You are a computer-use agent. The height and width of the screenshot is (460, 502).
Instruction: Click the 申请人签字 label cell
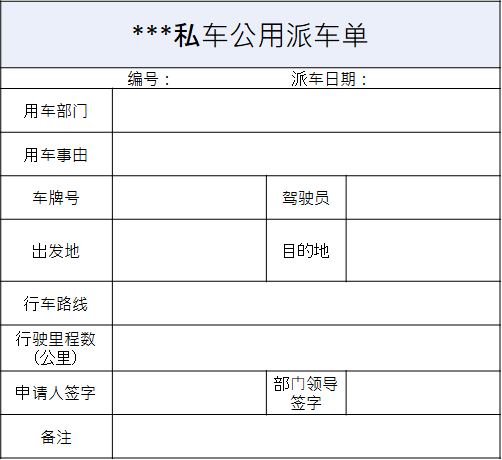coord(56,393)
